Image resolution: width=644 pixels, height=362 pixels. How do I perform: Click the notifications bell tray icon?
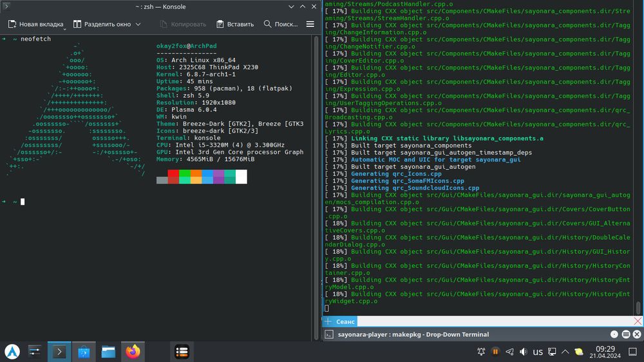481,352
